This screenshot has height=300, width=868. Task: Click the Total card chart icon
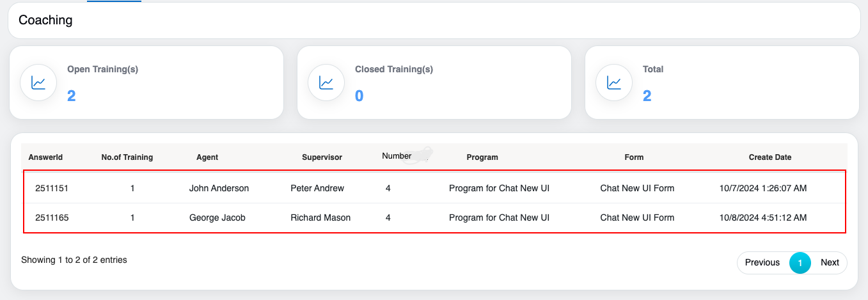click(615, 83)
